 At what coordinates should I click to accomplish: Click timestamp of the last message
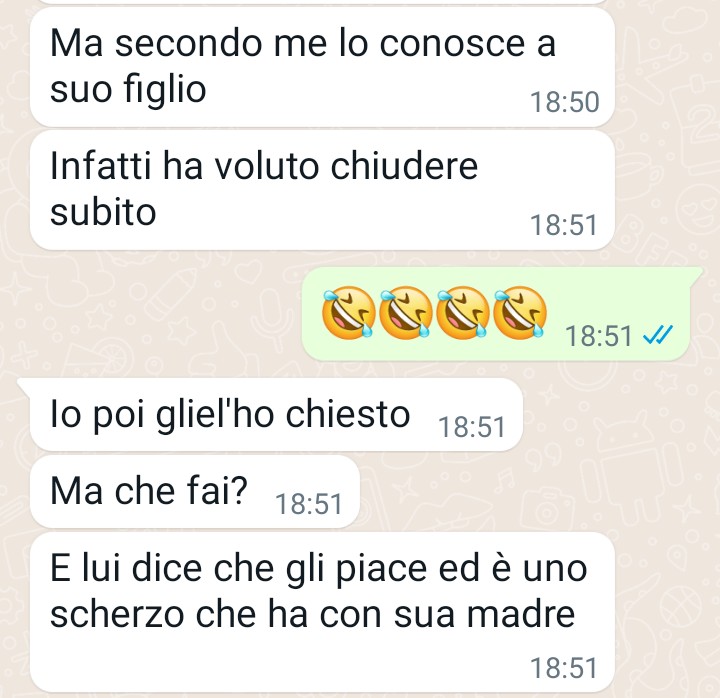tap(563, 668)
